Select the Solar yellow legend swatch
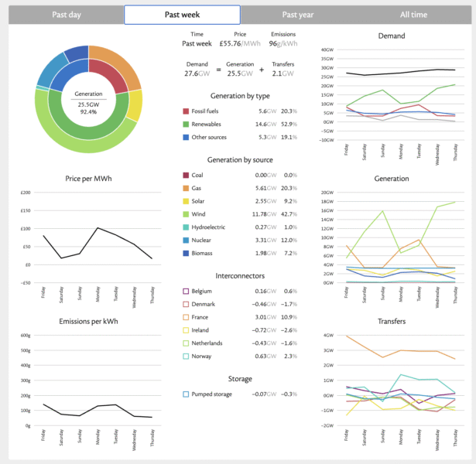476x464 pixels. click(x=186, y=203)
